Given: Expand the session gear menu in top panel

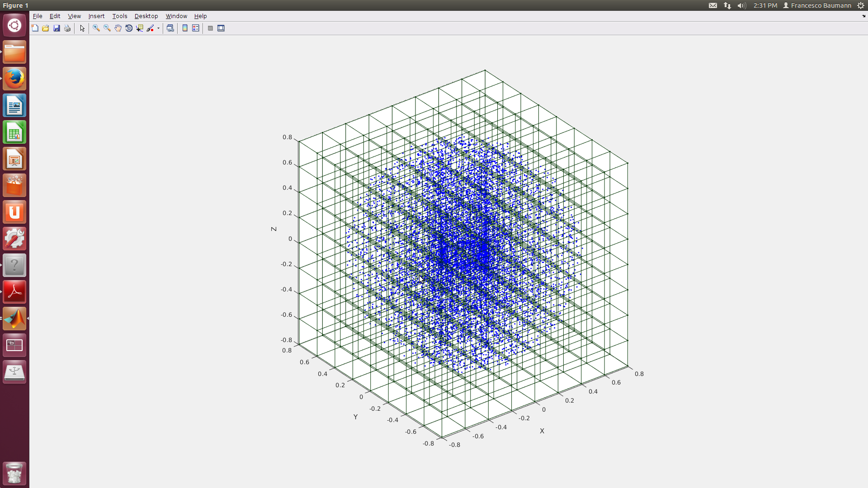Looking at the screenshot, I should pyautogui.click(x=861, y=5).
